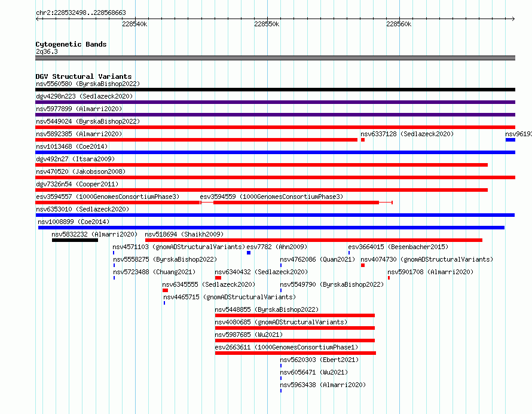Click the 228560k ruler position label
Image resolution: width=532 pixels, height=414 pixels.
pyautogui.click(x=399, y=24)
